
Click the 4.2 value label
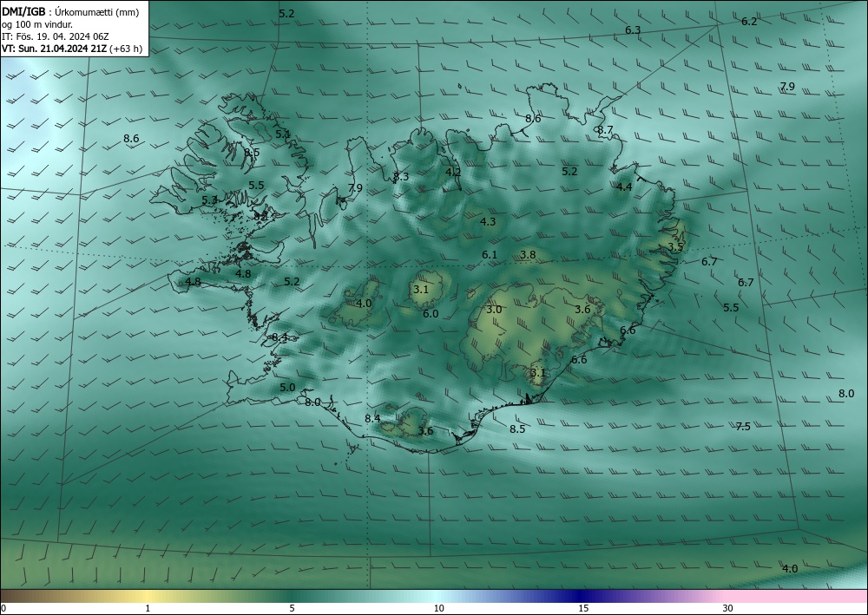[x=453, y=172]
